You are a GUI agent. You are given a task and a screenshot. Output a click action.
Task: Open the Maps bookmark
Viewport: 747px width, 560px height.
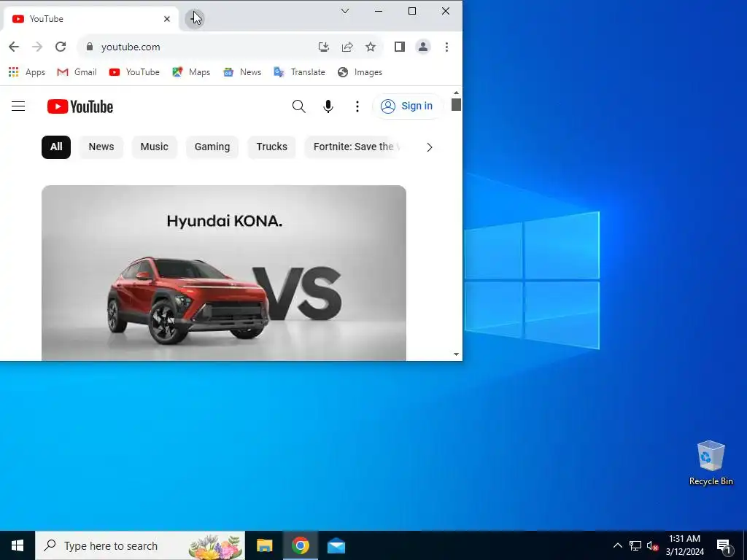(x=192, y=72)
